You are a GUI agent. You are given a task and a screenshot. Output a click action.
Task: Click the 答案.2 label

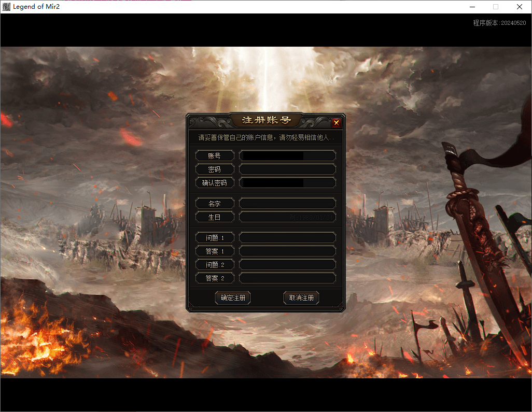click(215, 278)
